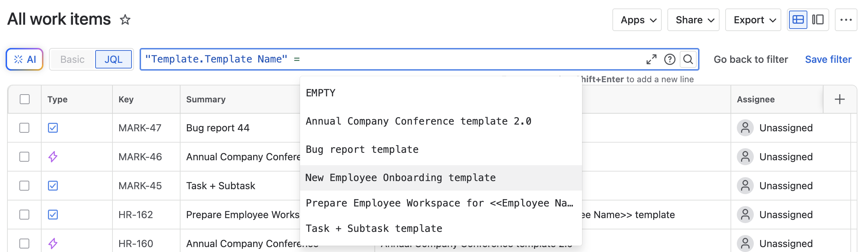Switch to split detail view icon

click(818, 20)
